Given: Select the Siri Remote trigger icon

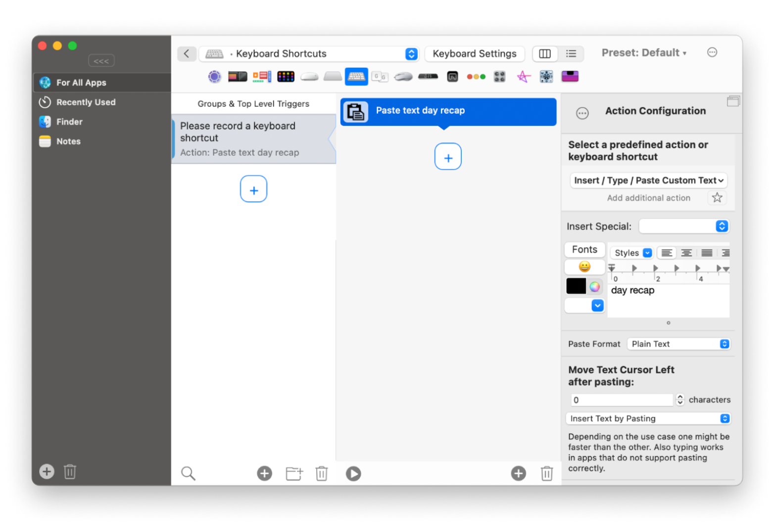Looking at the screenshot, I should click(x=428, y=77).
